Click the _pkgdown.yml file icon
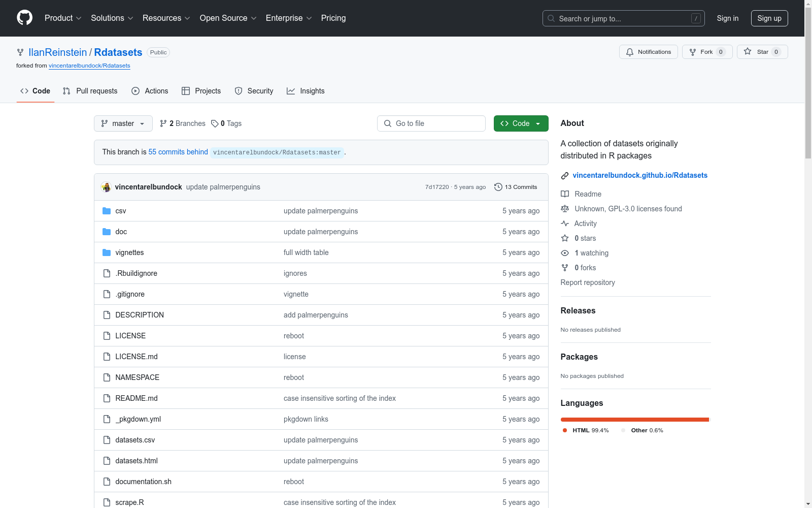The width and height of the screenshot is (812, 508). point(107,419)
